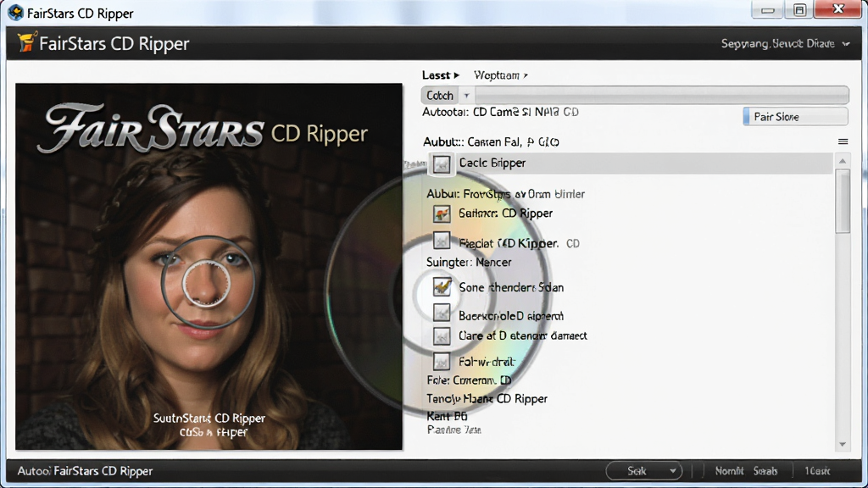Click the title bar application icon

(15, 12)
